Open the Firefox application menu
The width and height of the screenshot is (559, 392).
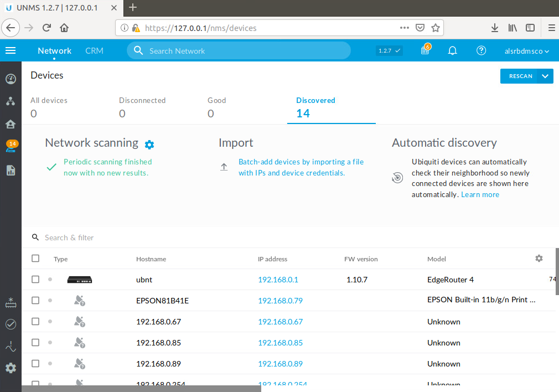pos(551,28)
